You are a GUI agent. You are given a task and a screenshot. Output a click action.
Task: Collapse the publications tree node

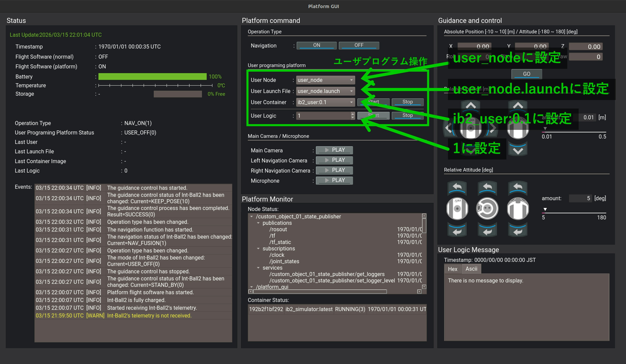(258, 223)
